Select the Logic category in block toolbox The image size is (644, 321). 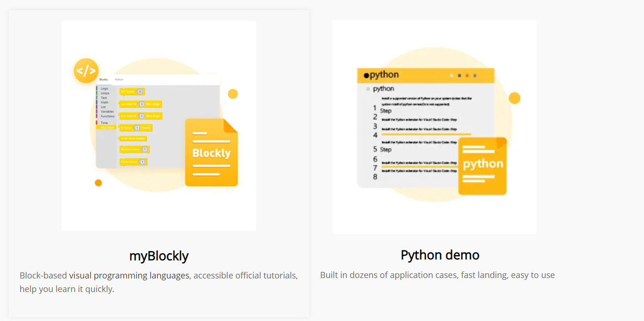[x=105, y=88]
